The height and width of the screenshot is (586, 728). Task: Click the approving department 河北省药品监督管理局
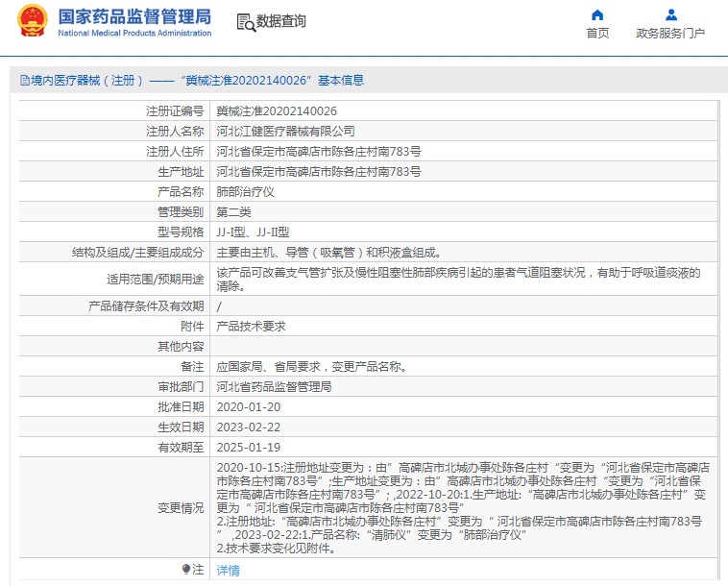point(274,386)
